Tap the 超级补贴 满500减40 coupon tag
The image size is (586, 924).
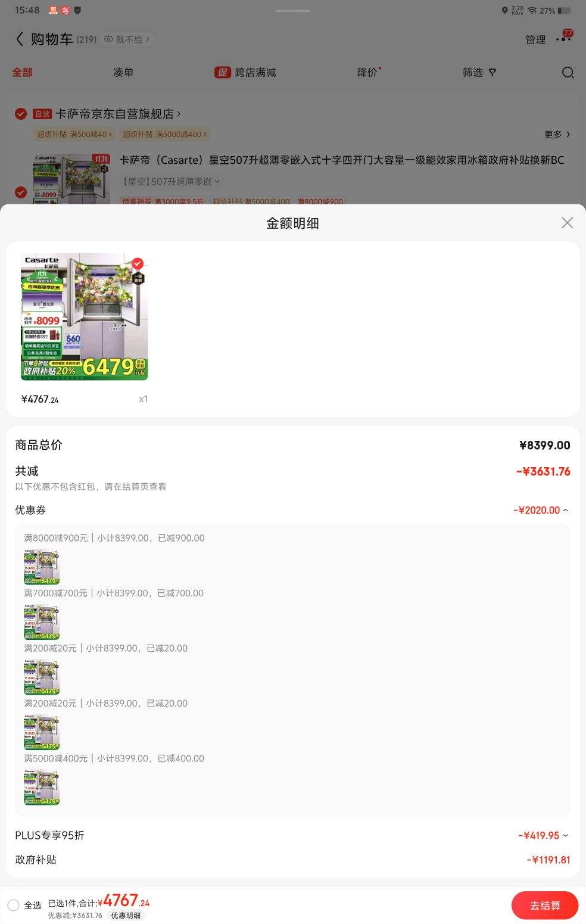click(x=74, y=135)
